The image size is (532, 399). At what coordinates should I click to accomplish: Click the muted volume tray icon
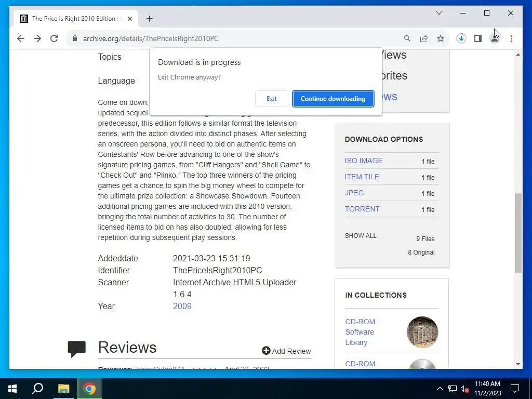(465, 389)
